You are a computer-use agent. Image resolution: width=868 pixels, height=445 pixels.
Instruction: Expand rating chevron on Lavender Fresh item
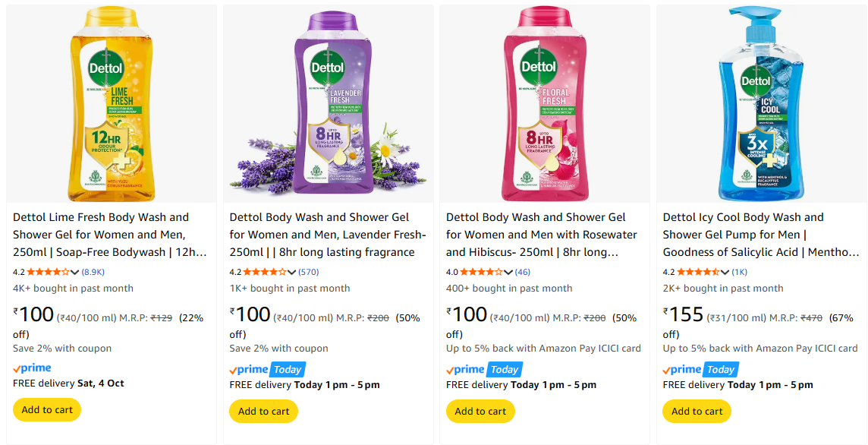click(292, 272)
